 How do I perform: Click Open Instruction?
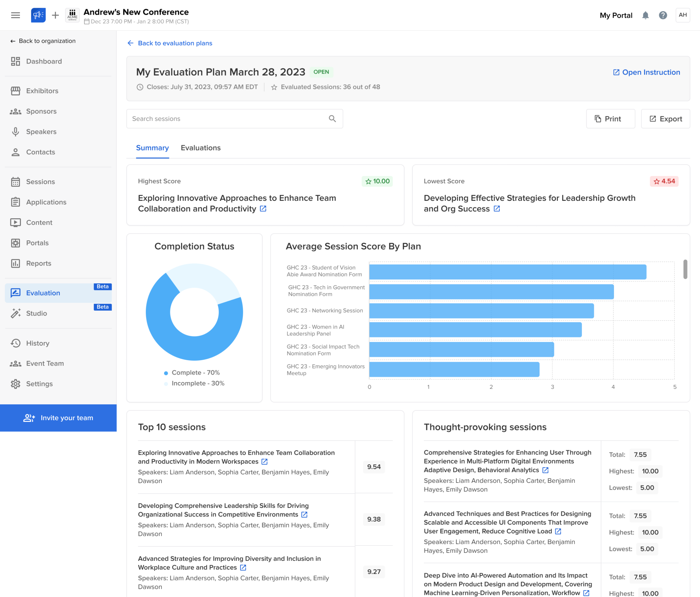[646, 72]
